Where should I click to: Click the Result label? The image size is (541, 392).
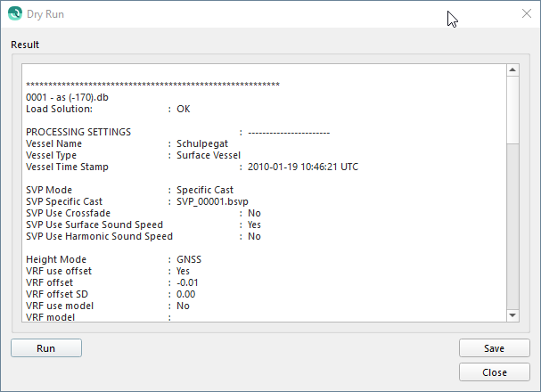(25, 45)
